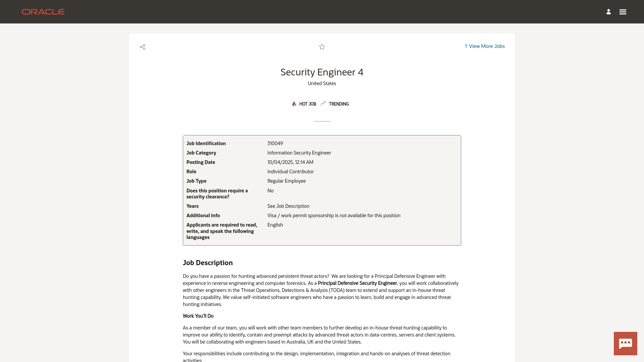The image size is (644, 362).
Task: Follow the View More Jobs link
Action: [x=487, y=46]
